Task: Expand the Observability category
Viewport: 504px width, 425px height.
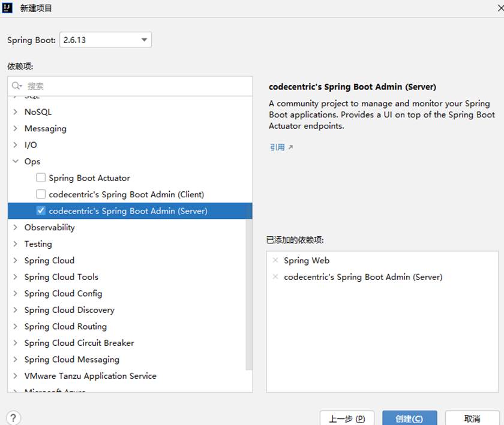Action: tap(15, 227)
